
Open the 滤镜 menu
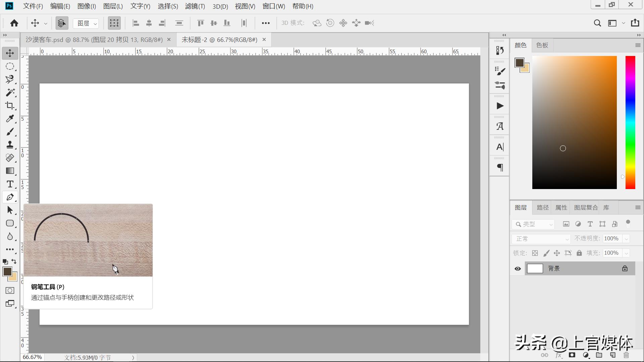[195, 6]
